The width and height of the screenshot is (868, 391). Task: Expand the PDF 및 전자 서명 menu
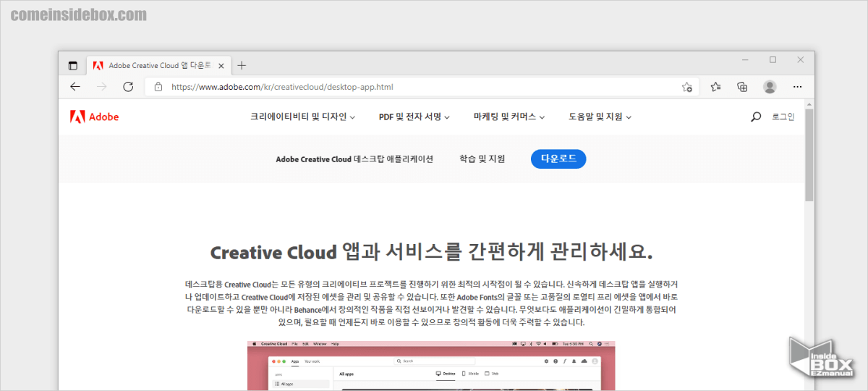point(414,117)
